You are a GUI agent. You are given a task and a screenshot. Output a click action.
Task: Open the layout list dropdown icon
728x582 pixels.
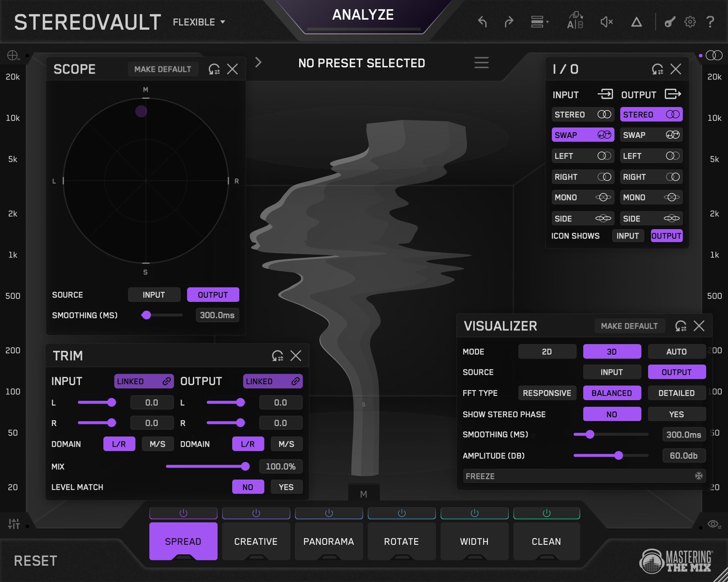540,22
